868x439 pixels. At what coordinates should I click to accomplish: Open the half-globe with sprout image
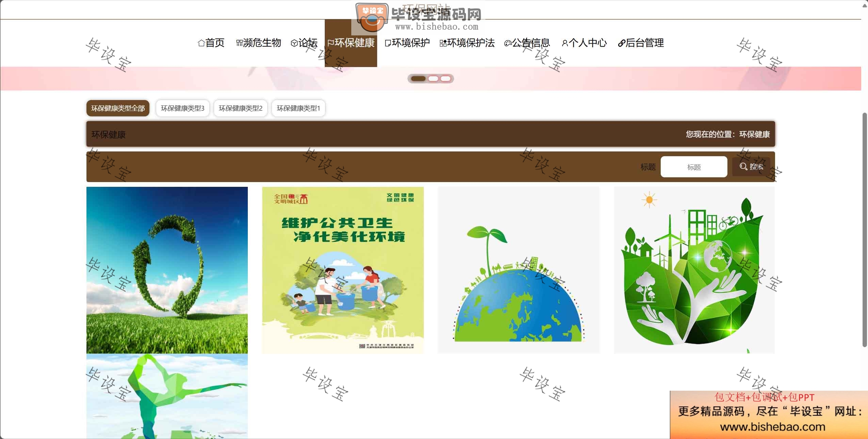point(518,270)
